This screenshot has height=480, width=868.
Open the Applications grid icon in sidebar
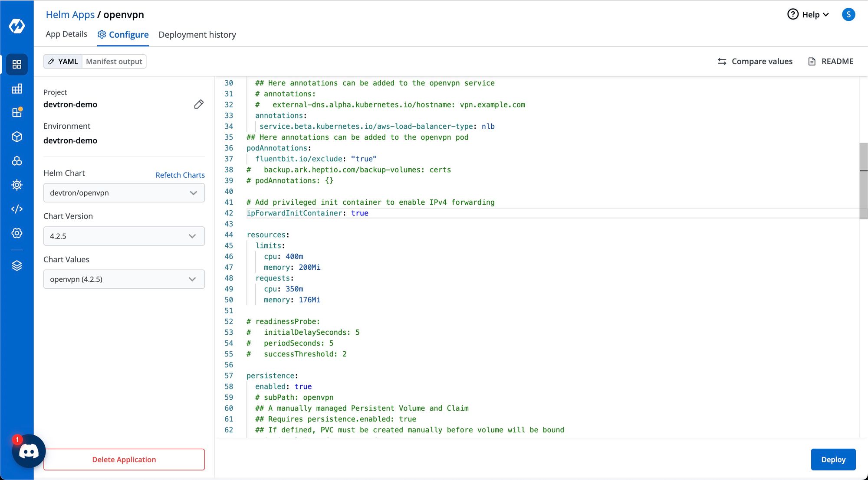[17, 65]
